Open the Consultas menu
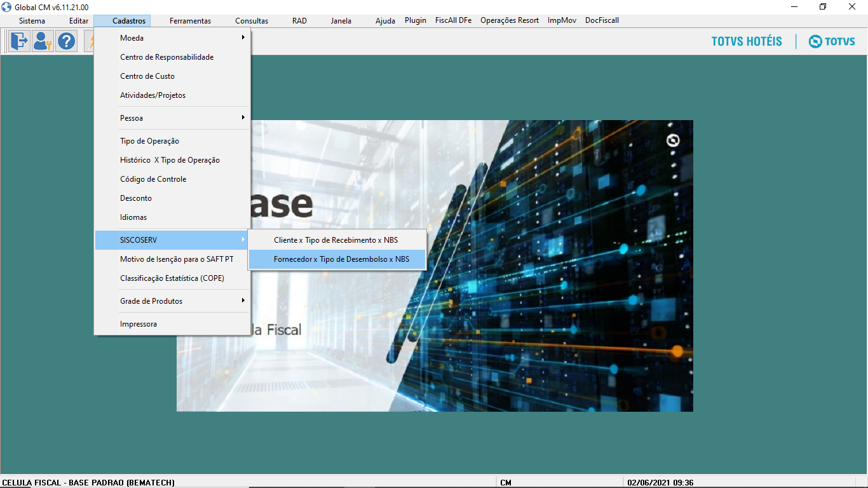Viewport: 868px width, 488px height. pyautogui.click(x=252, y=21)
